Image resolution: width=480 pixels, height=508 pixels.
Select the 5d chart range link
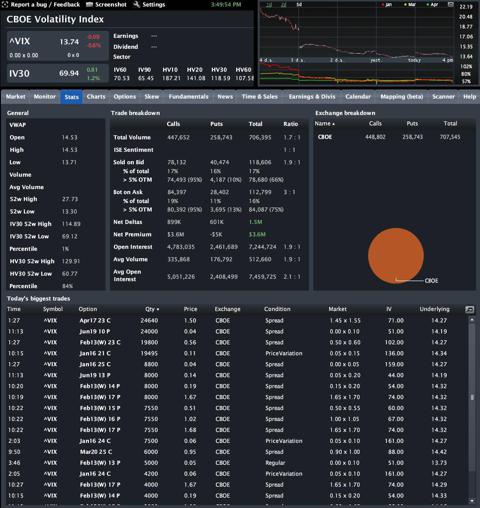(x=299, y=4)
